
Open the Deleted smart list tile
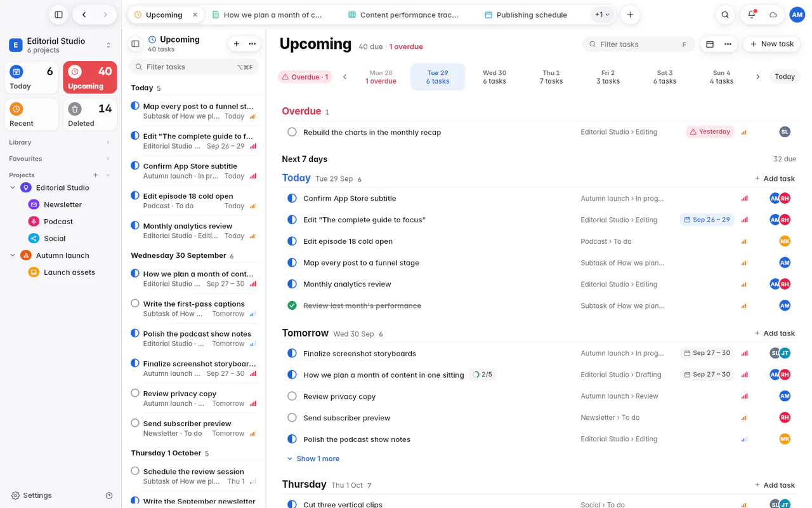point(90,114)
